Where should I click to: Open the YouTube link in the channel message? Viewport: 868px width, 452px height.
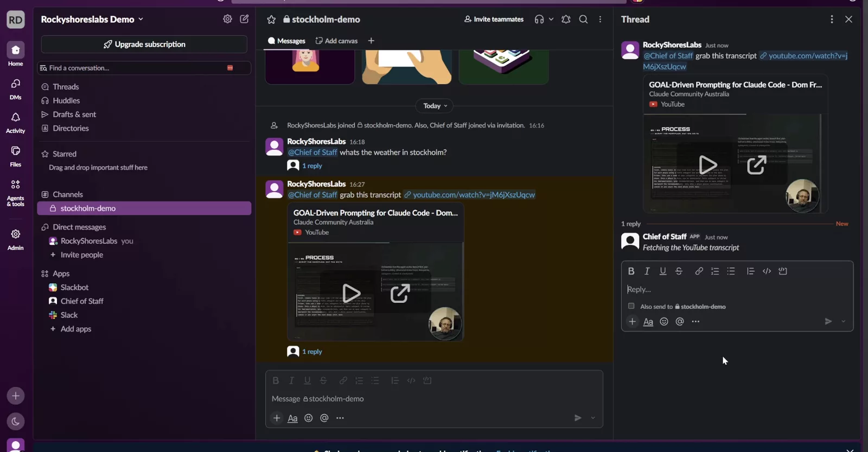point(474,195)
